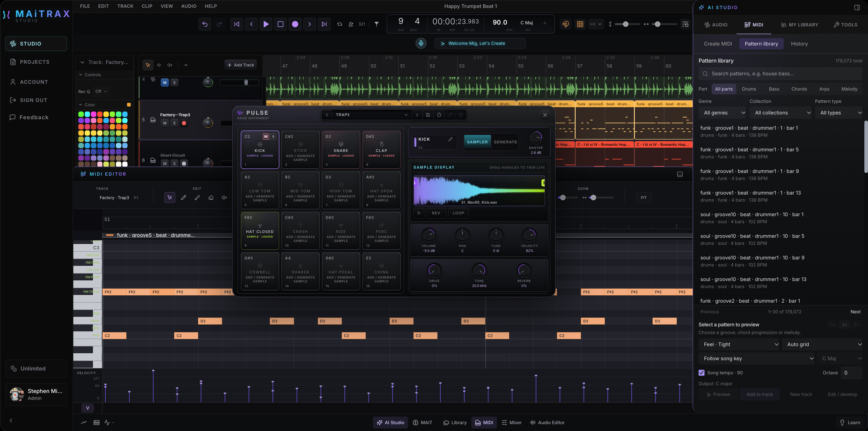This screenshot has width=868, height=431.
Task: Click the undo arrow icon
Action: click(x=205, y=24)
